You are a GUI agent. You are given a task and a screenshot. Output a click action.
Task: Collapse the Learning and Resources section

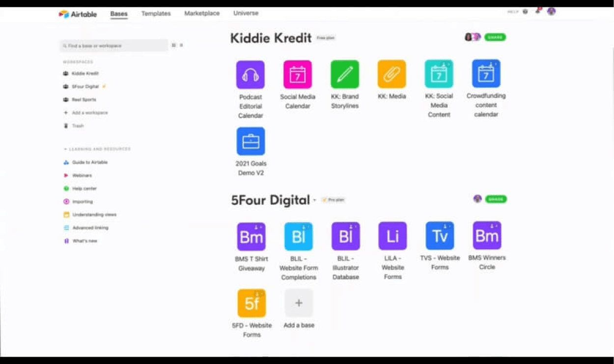97,149
